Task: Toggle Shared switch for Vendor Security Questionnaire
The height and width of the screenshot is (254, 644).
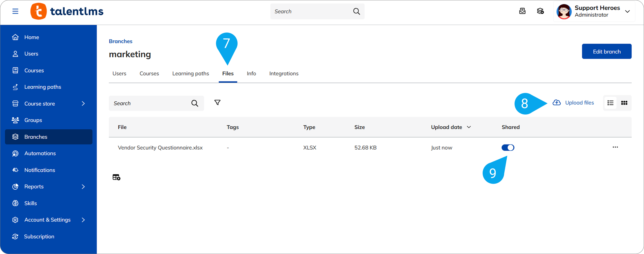Action: point(508,148)
